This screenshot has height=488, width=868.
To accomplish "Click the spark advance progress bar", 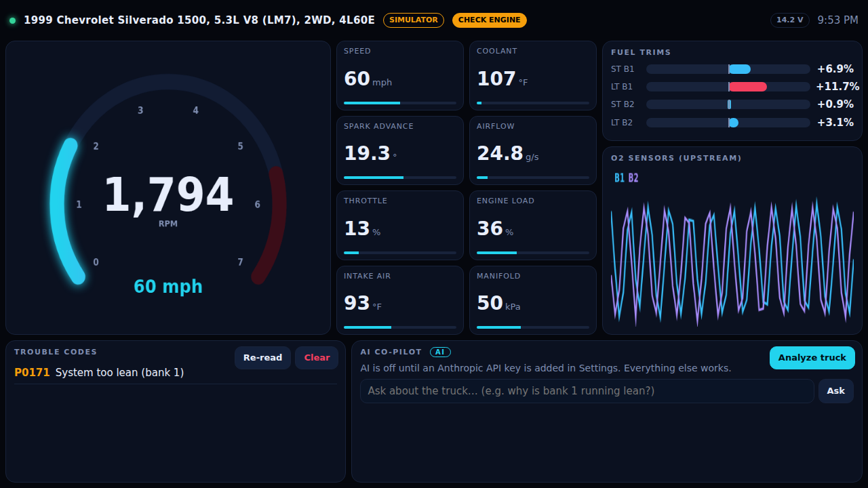I will pos(400,178).
